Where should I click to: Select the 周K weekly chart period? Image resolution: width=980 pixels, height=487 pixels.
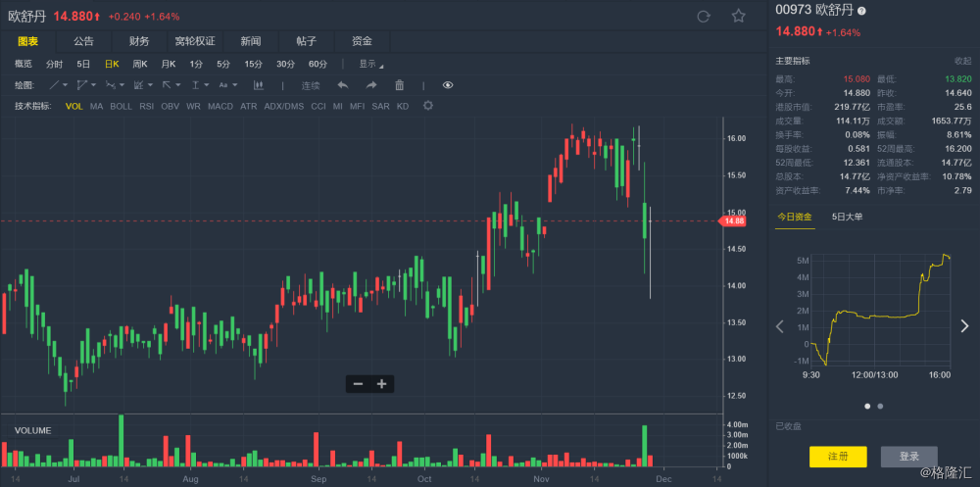coord(140,64)
